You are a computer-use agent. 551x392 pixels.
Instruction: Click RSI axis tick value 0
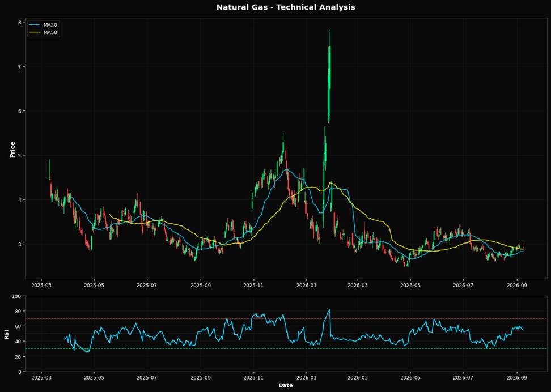[x=20, y=372]
